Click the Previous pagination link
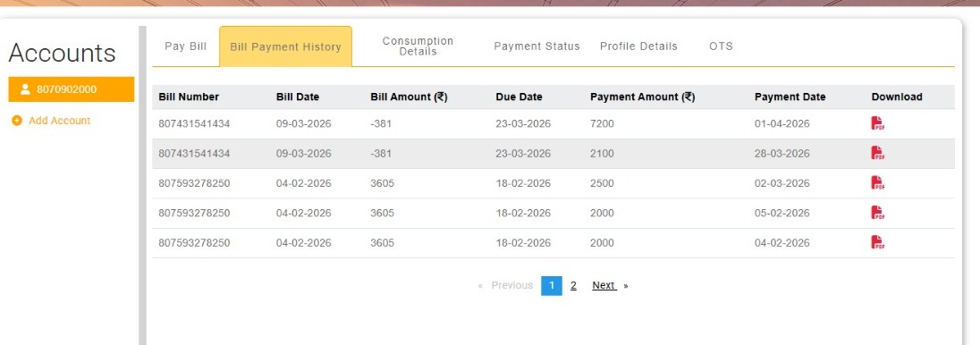Viewport: 980px width, 345px height. point(511,286)
